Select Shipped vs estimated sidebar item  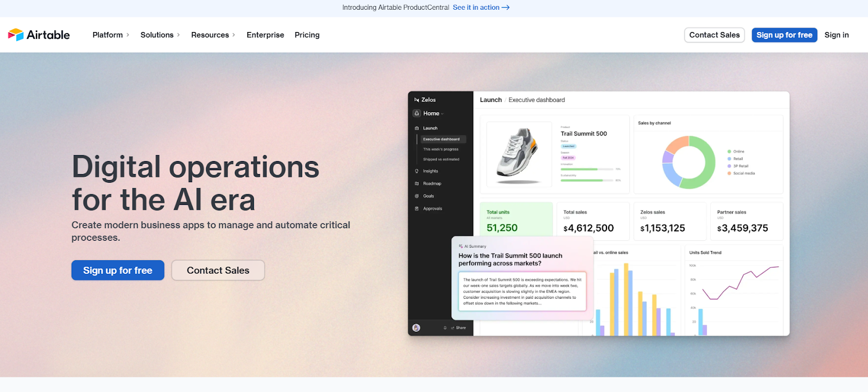441,159
